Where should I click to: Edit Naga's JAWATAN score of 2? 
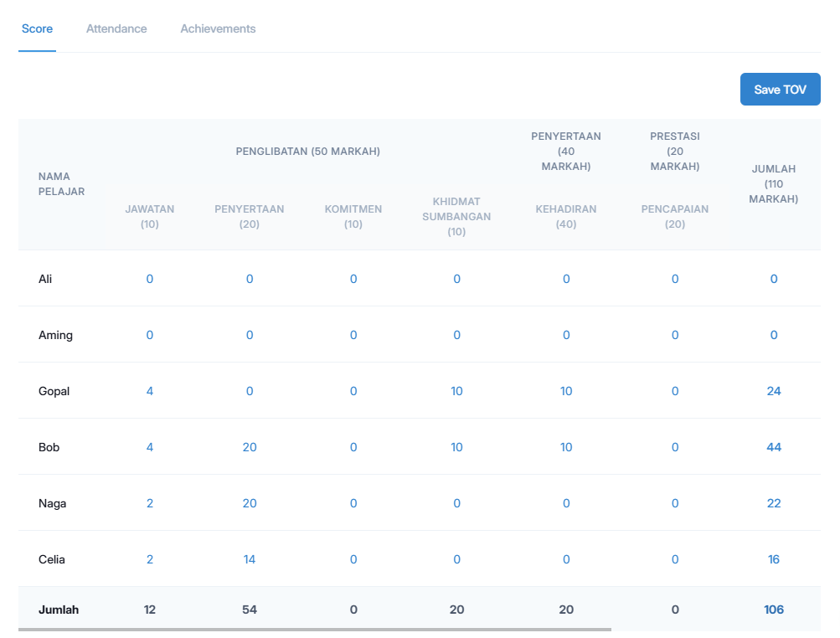pos(149,503)
